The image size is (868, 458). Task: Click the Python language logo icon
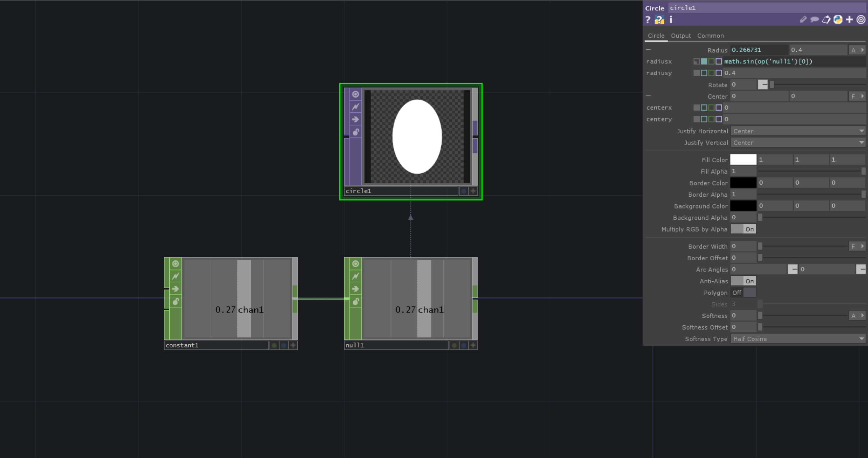coord(838,20)
